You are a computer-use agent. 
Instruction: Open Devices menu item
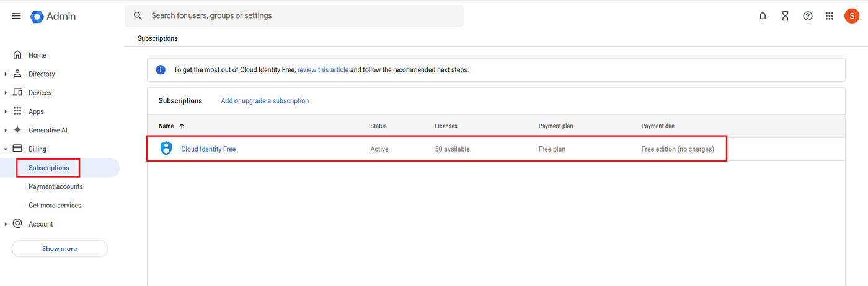tap(40, 93)
